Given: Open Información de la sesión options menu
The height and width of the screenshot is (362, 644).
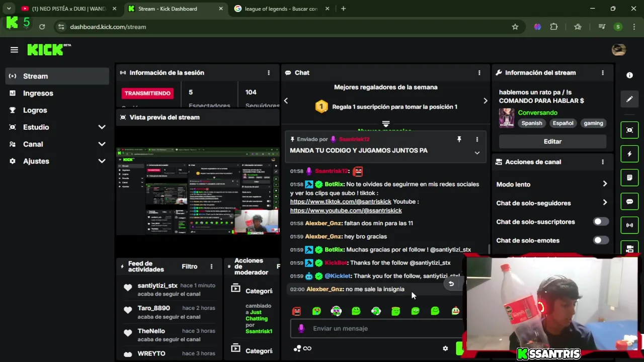Looking at the screenshot, I should tap(269, 73).
